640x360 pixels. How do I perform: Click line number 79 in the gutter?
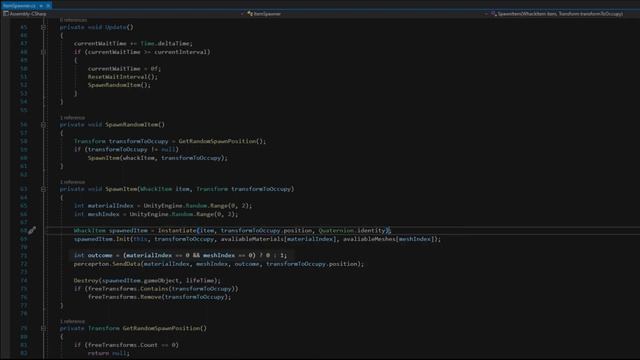(x=24, y=329)
